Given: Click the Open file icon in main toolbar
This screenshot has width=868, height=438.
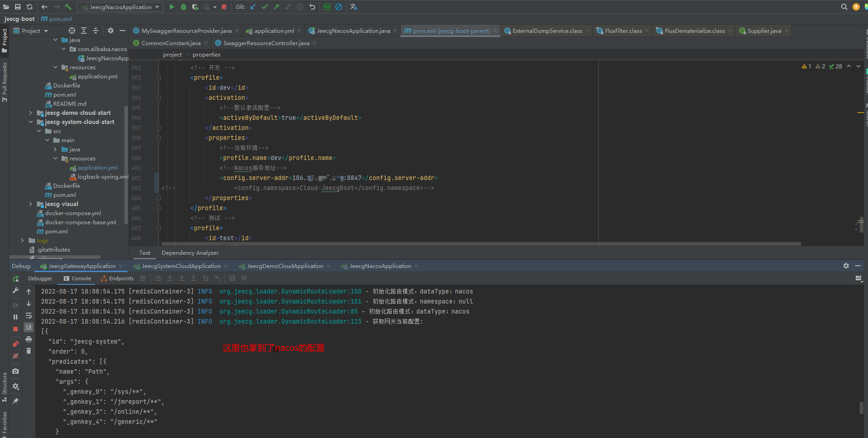Looking at the screenshot, I should point(6,7).
